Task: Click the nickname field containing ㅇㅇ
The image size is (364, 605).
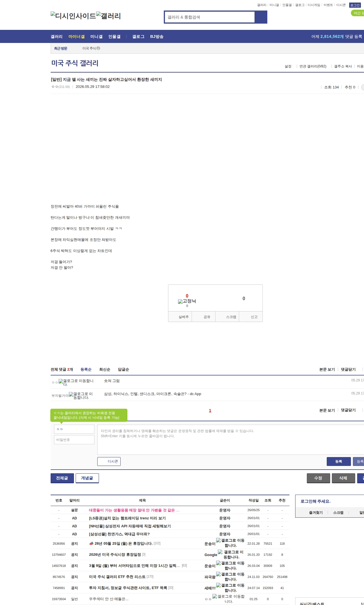Action: [74, 429]
